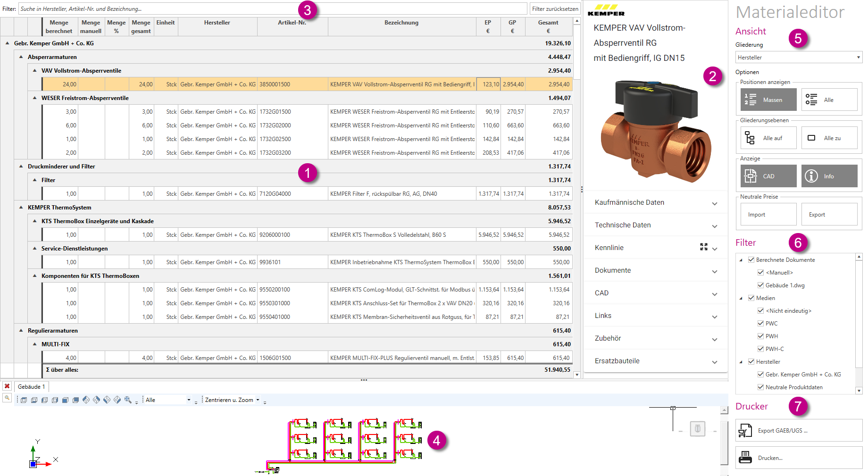Expand the Links section
868x476 pixels.
(x=656, y=316)
